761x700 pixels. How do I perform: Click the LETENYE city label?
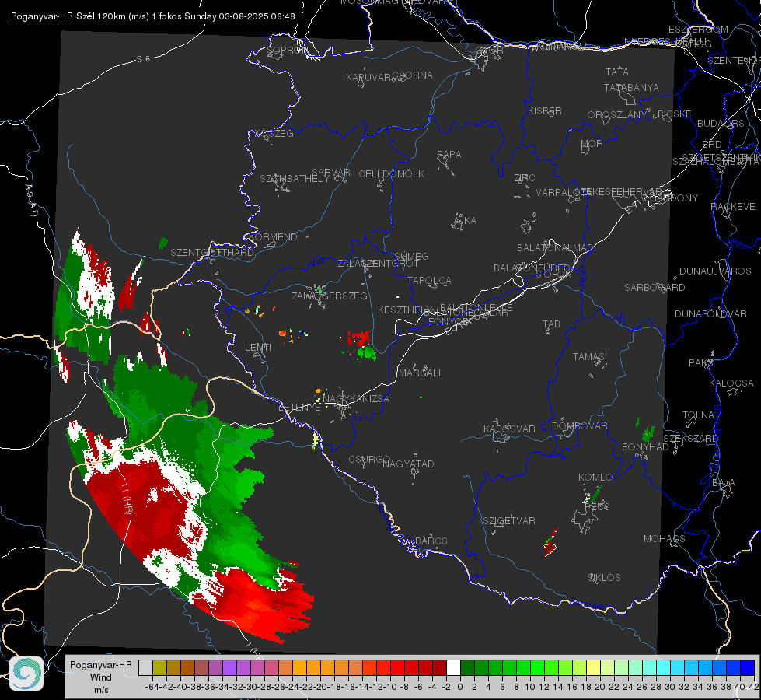point(300,408)
